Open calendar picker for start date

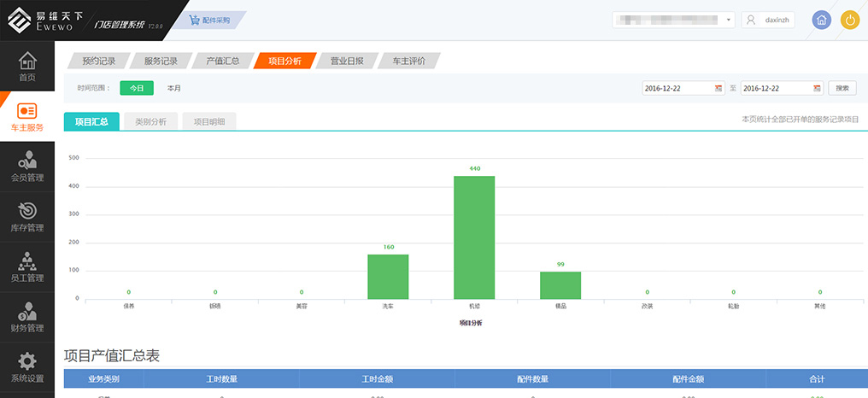pyautogui.click(x=719, y=88)
